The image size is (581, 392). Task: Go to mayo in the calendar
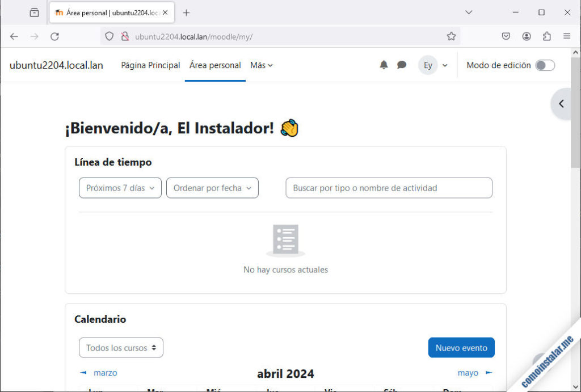468,373
